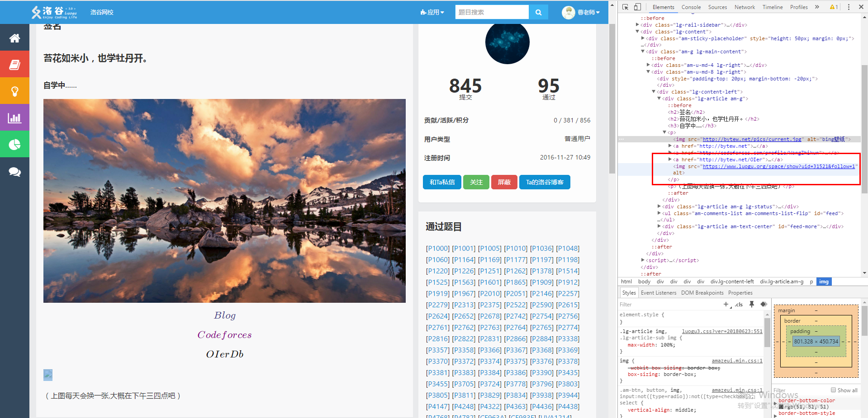The image size is (868, 418).
Task: Collapse the lg-content-left div node
Action: pos(654,92)
